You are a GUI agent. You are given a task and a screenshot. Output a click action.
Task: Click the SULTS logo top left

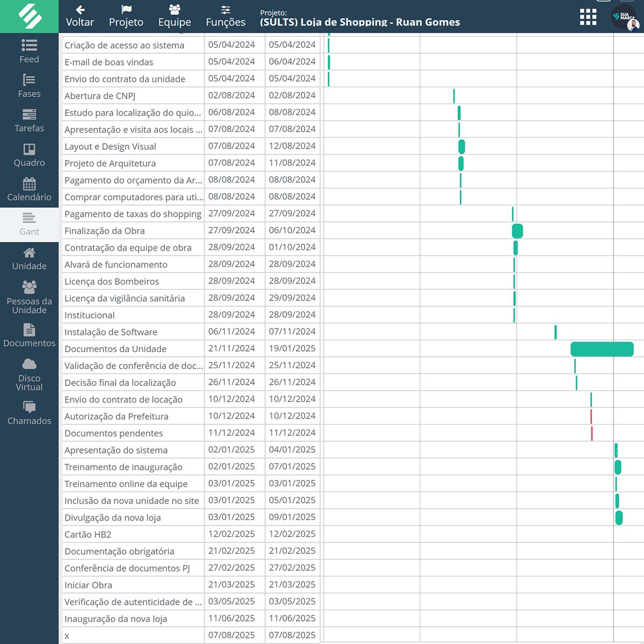(30, 16)
